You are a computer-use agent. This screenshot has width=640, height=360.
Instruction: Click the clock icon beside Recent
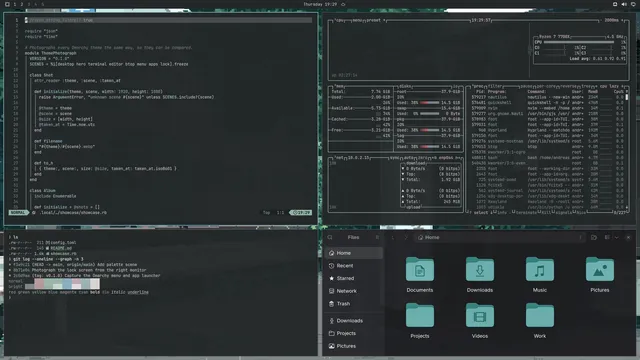[x=331, y=266]
